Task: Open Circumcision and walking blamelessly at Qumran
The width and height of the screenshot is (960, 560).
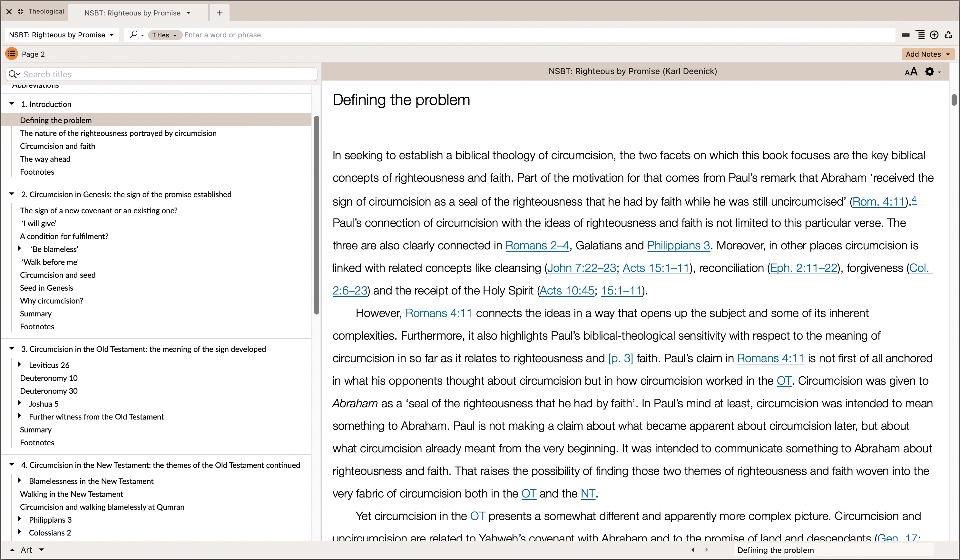Action: (x=102, y=507)
